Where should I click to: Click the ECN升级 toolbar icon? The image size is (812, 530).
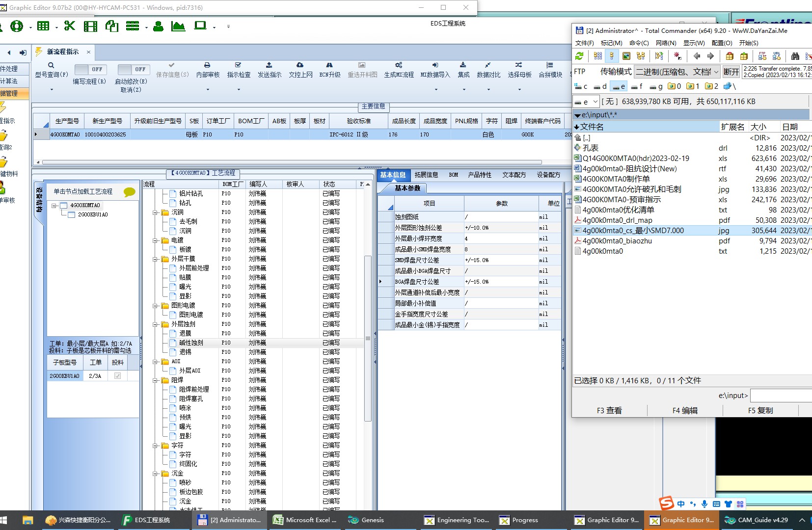pos(329,65)
